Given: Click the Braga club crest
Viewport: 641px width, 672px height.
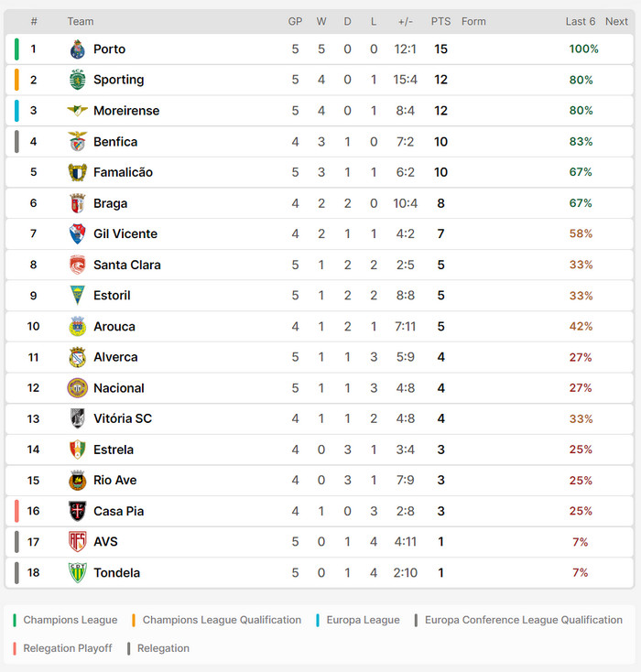Looking at the screenshot, I should point(77,203).
